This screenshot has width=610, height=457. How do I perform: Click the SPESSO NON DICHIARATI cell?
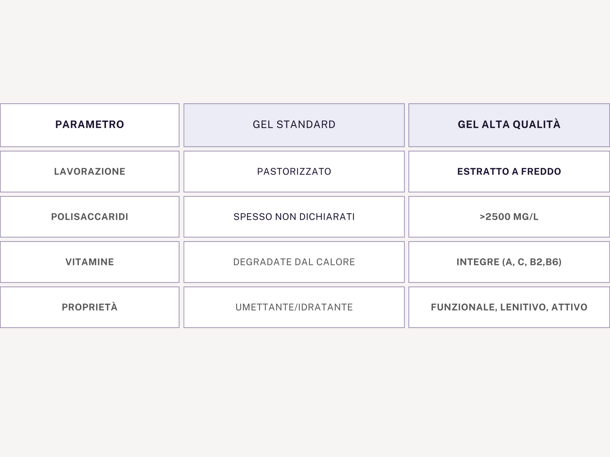click(294, 216)
